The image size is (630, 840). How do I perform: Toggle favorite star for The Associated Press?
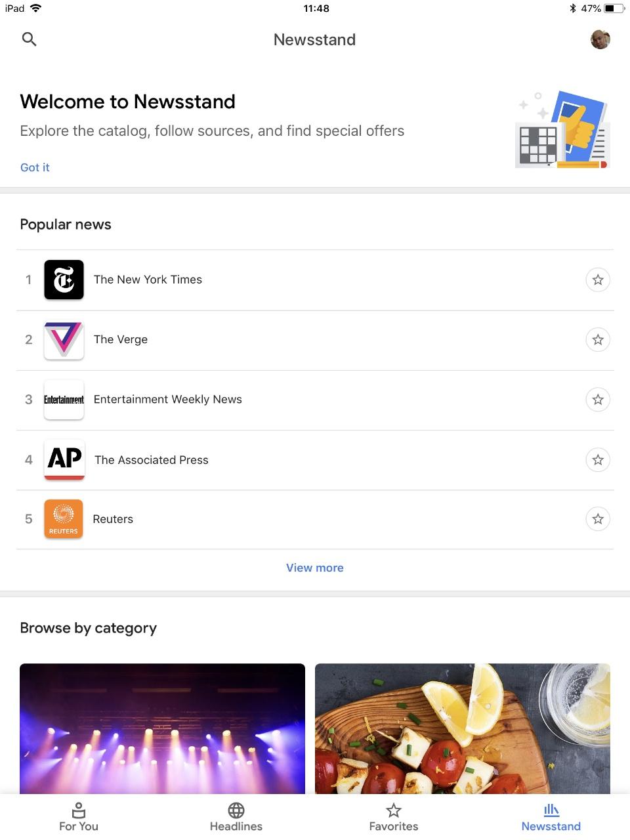tap(598, 460)
